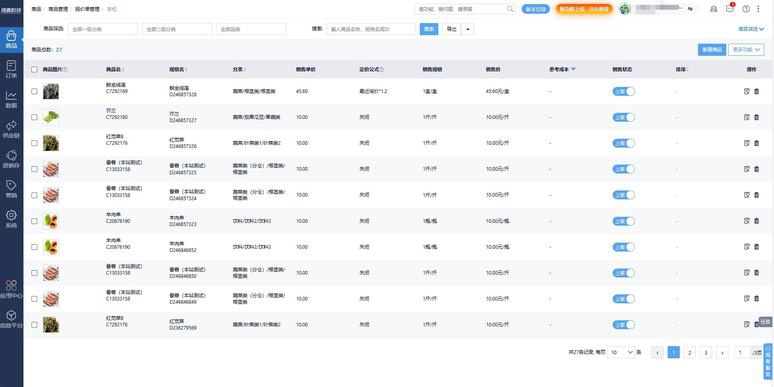Open the third filter dropdown beside categories
The image size is (774, 387).
tap(251, 29)
